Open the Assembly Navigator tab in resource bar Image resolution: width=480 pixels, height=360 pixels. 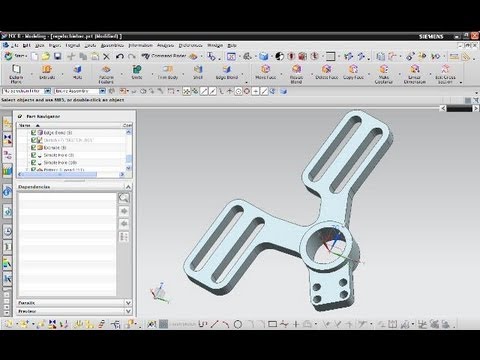[8, 124]
